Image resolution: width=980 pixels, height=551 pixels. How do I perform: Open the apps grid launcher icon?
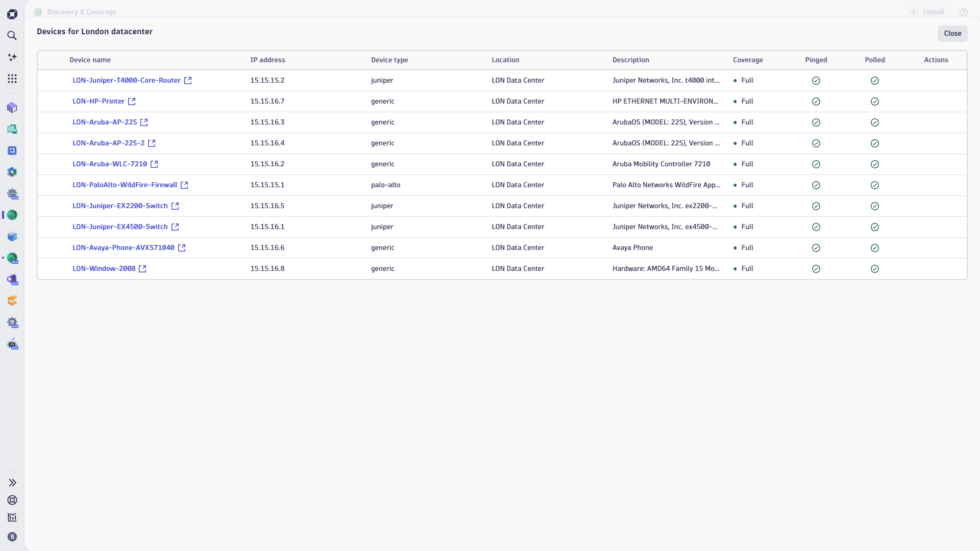coord(12,79)
